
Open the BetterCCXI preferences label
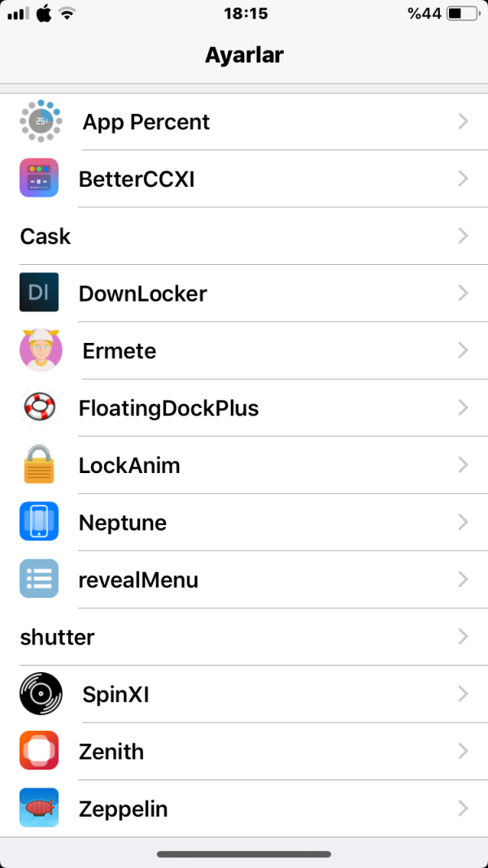[137, 179]
